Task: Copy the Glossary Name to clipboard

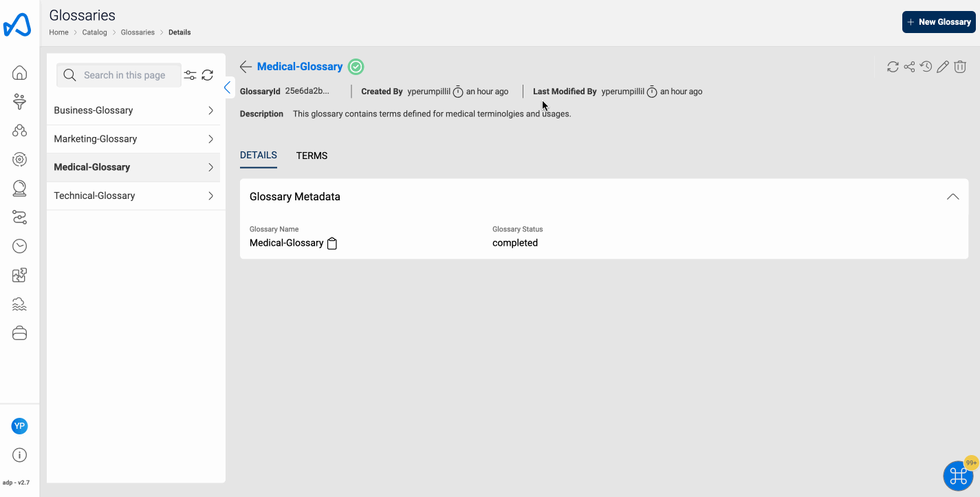Action: [x=332, y=243]
